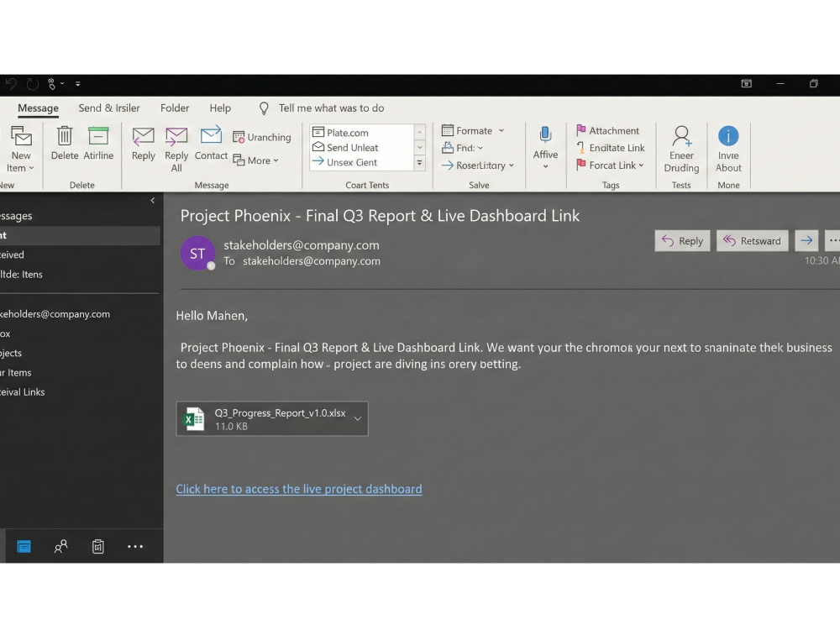Expand the quick steps gallery
The height and width of the screenshot is (630, 840).
point(419,162)
